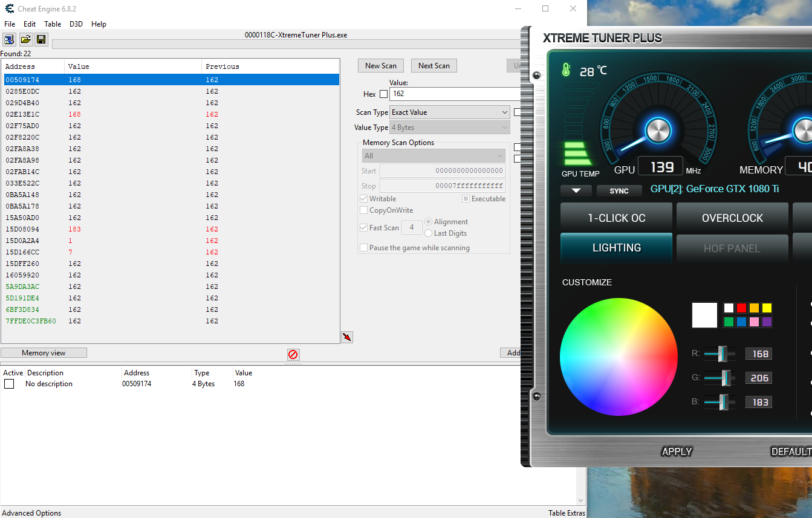812x518 pixels.
Task: Click the Cheat Engine logo in title bar
Action: coord(10,8)
